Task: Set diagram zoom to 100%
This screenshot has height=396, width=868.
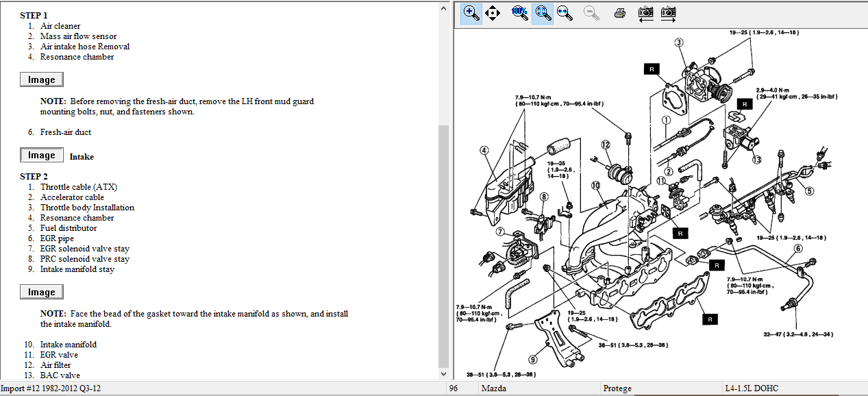Action: click(x=520, y=13)
